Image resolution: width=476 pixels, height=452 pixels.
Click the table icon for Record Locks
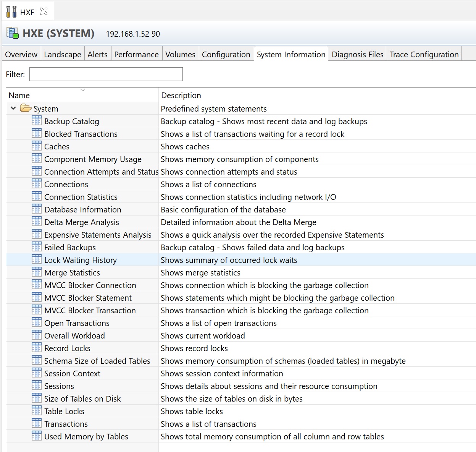(x=37, y=348)
